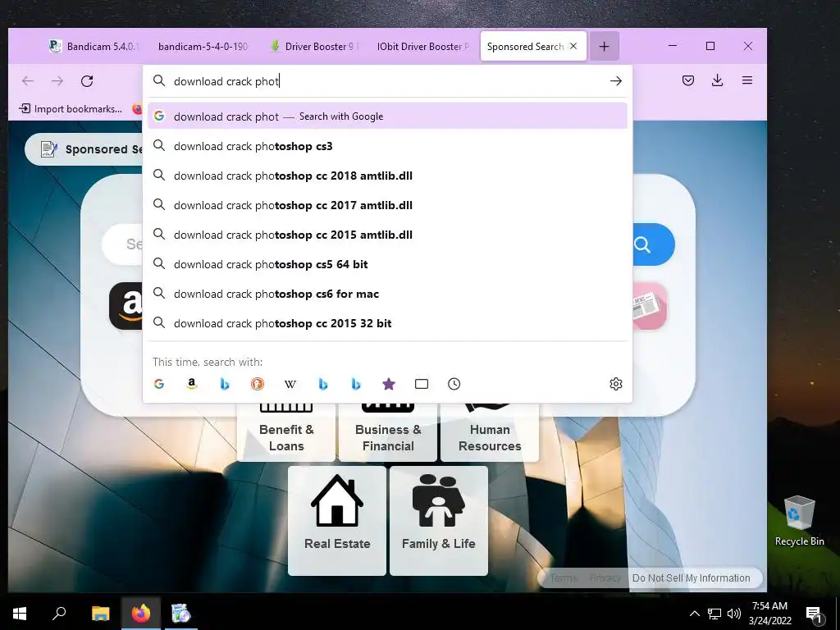
Task: Open Windows taskbar search
Action: [59, 614]
